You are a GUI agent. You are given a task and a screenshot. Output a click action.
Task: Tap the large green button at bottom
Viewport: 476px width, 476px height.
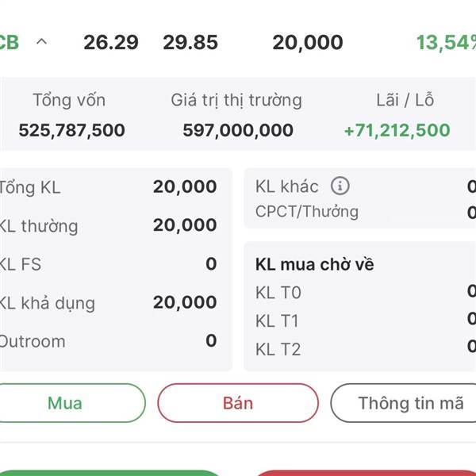110,473
